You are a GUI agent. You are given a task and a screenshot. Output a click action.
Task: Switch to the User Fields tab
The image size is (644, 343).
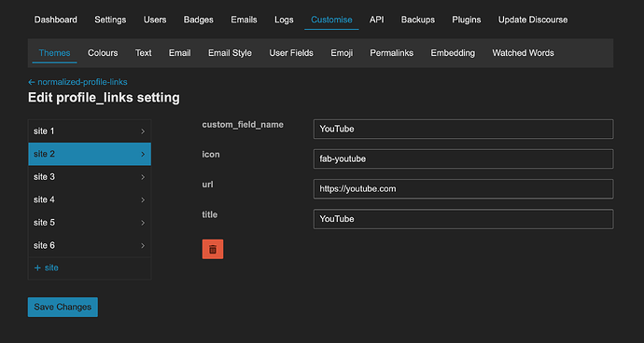coord(291,53)
